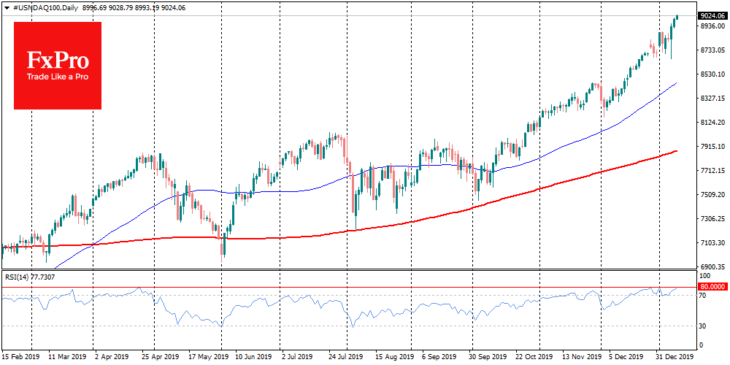Click the 6900.35 price axis label
Image resolution: width=730 pixels, height=365 pixels.
pyautogui.click(x=712, y=267)
